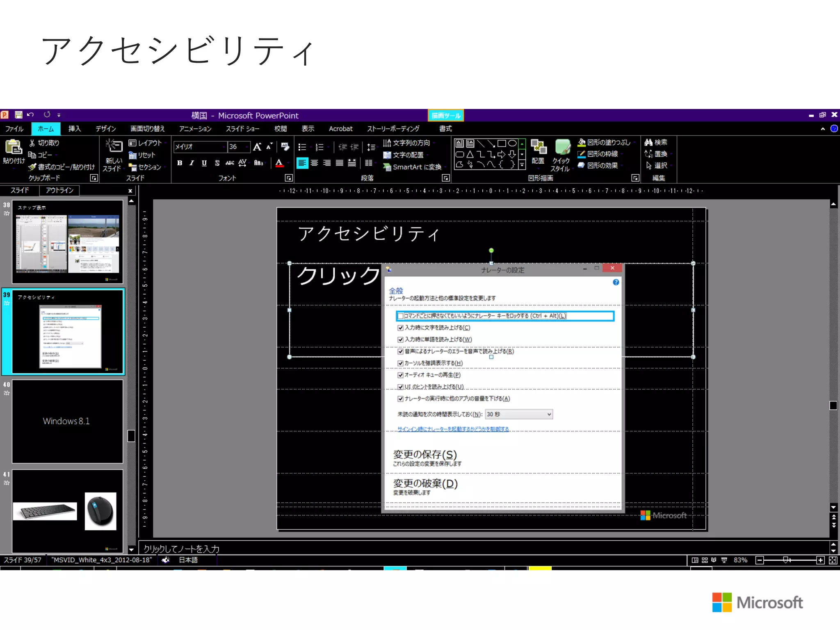Viewport: 840px width, 630px height.
Task: Switch to Design (デザイン) tab
Action: click(106, 129)
